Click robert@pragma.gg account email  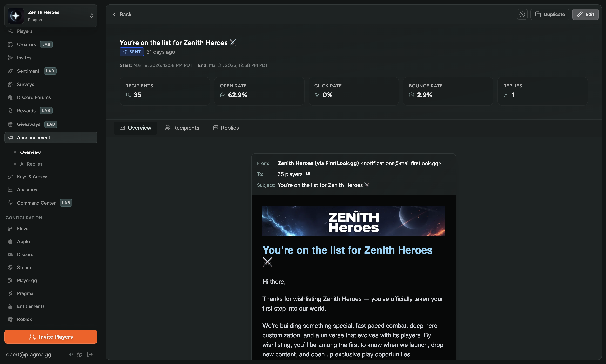[28, 354]
